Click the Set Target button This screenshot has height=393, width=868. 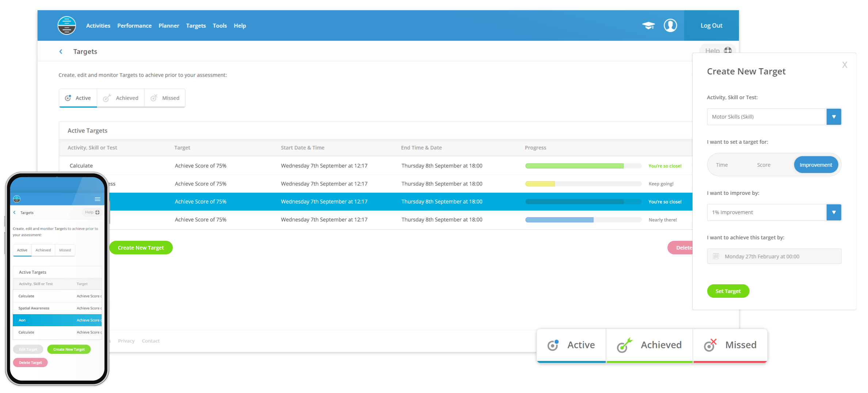(728, 291)
